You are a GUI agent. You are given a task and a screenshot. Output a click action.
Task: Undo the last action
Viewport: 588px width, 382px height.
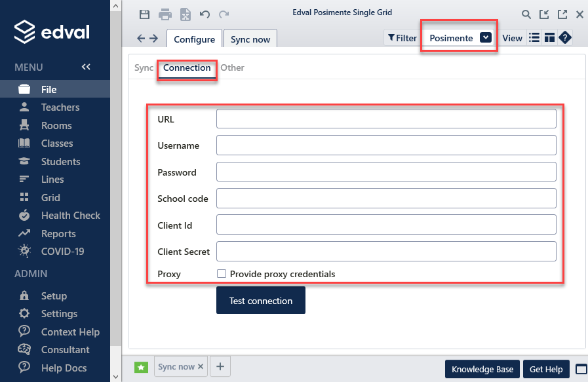[205, 14]
